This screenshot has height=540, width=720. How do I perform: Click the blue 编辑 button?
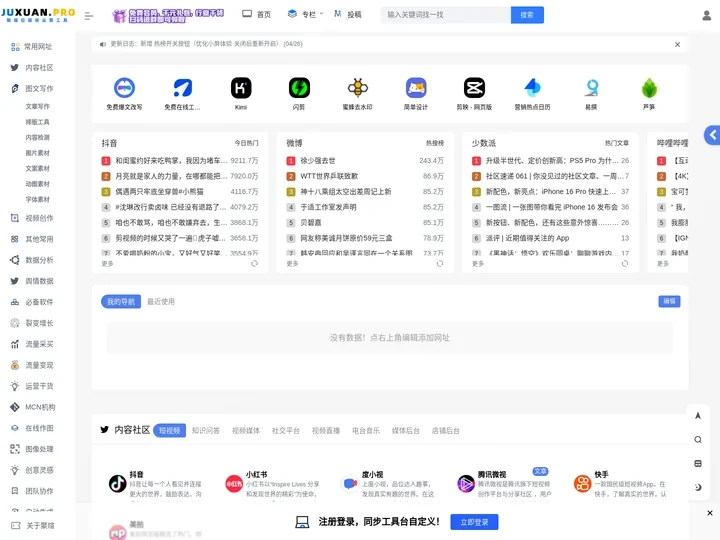669,301
